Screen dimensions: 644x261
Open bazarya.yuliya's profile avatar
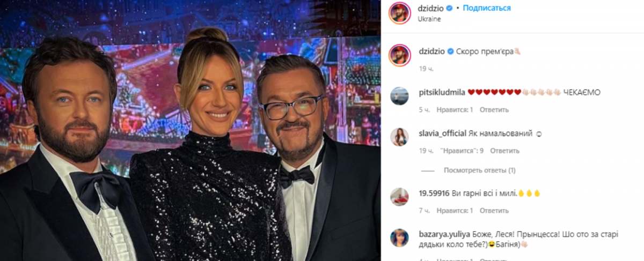(400, 238)
